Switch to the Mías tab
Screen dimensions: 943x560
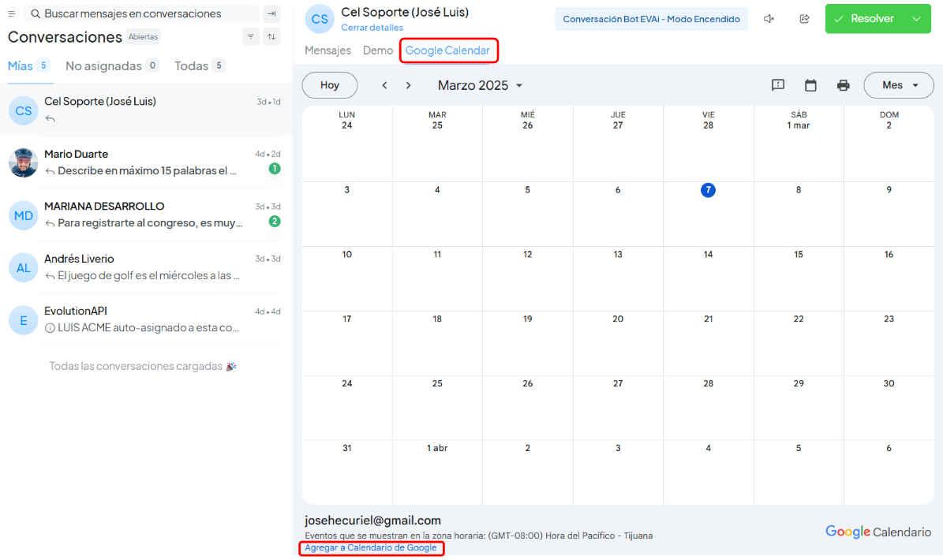28,66
